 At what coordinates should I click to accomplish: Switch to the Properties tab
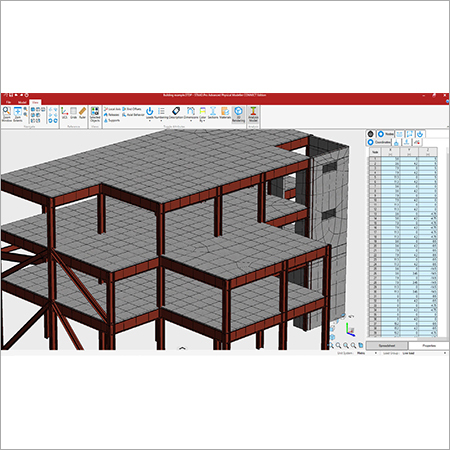point(429,345)
